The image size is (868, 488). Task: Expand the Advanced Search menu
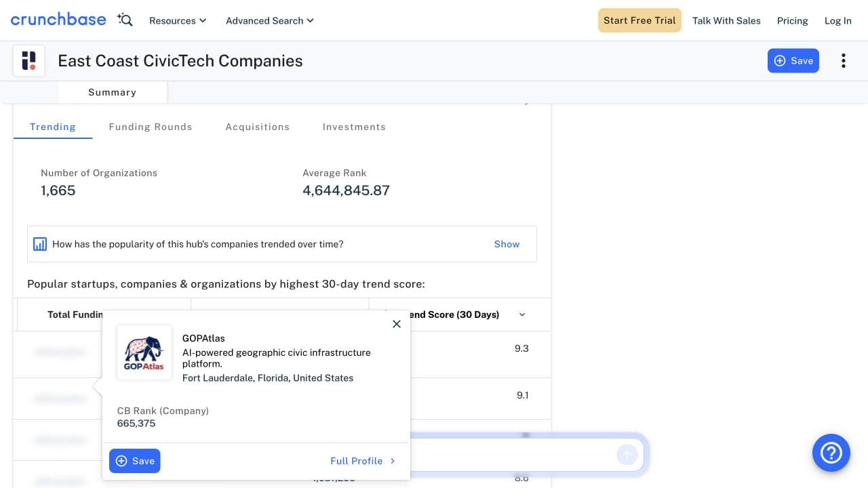tap(270, 21)
